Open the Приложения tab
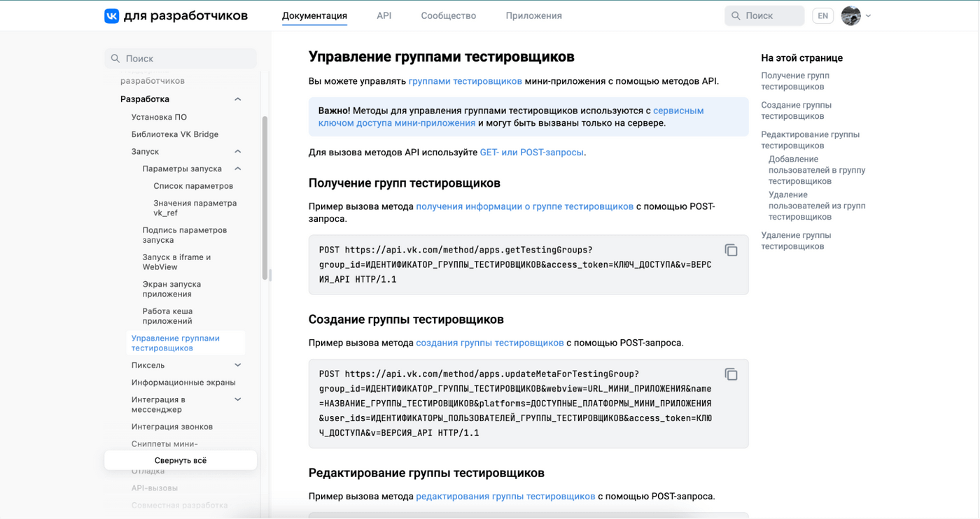Viewport: 980px width, 519px height. pos(534,15)
